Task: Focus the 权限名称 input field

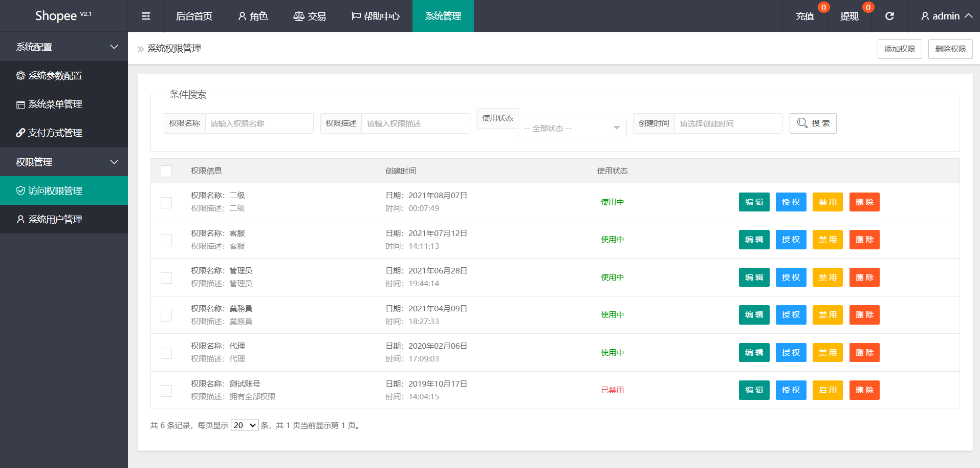Action: pos(259,123)
